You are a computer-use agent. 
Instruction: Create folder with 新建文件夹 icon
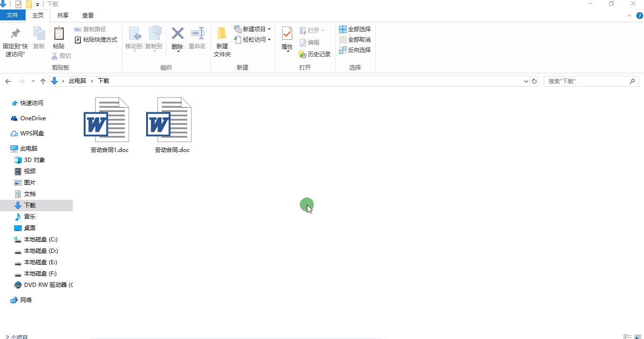click(222, 40)
